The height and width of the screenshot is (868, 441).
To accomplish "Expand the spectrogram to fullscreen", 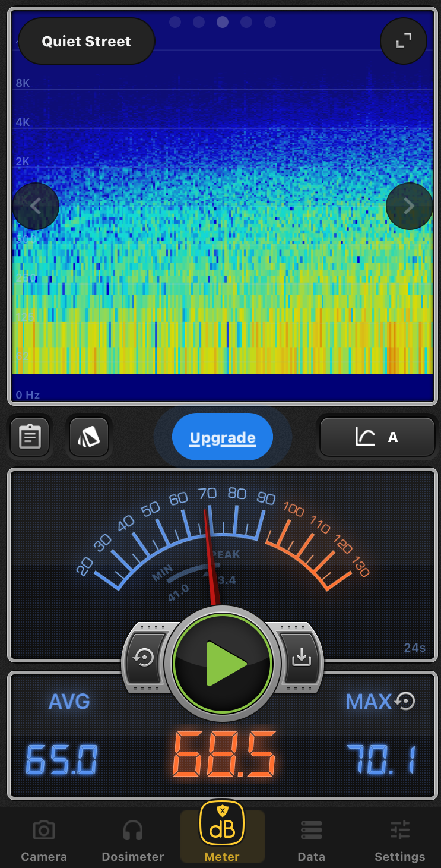I will pos(404,41).
